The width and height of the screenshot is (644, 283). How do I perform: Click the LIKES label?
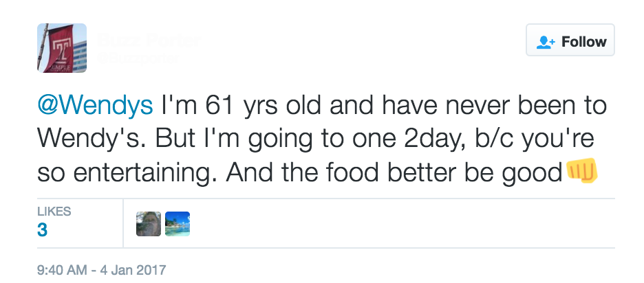point(54,212)
